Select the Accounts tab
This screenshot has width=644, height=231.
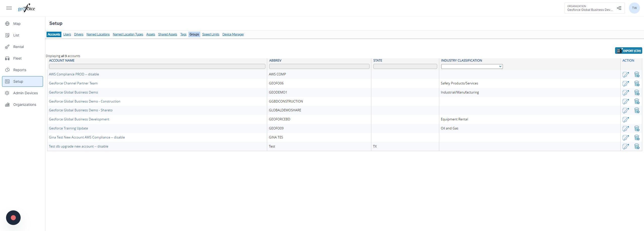coord(54,34)
